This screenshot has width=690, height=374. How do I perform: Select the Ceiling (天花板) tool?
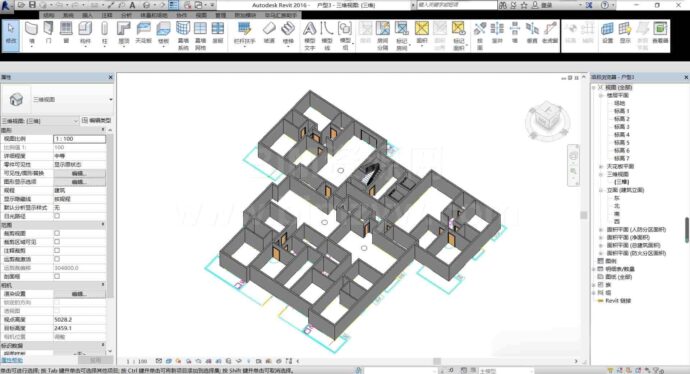tap(143, 33)
